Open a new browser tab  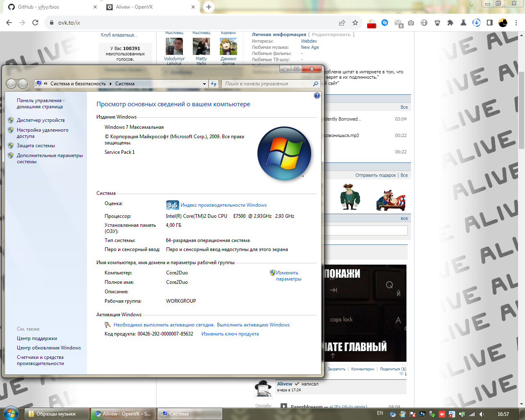(x=209, y=7)
